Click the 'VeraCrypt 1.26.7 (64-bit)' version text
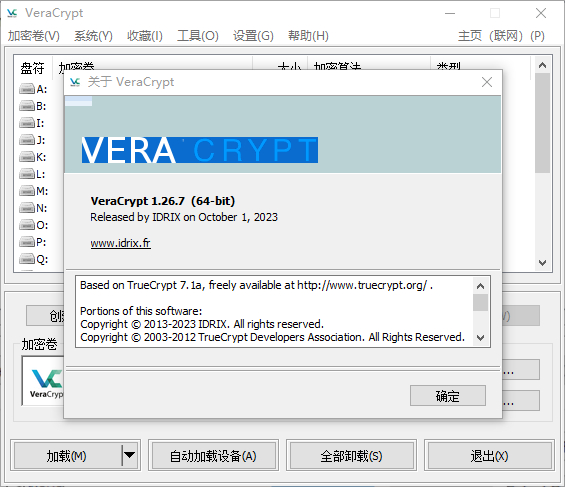Viewport: 565px width, 487px height. 163,201
